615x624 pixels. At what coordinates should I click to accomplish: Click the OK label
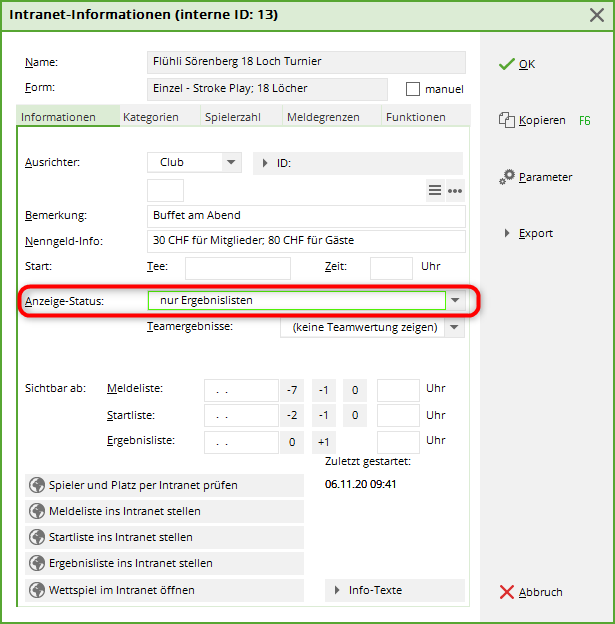pos(527,64)
